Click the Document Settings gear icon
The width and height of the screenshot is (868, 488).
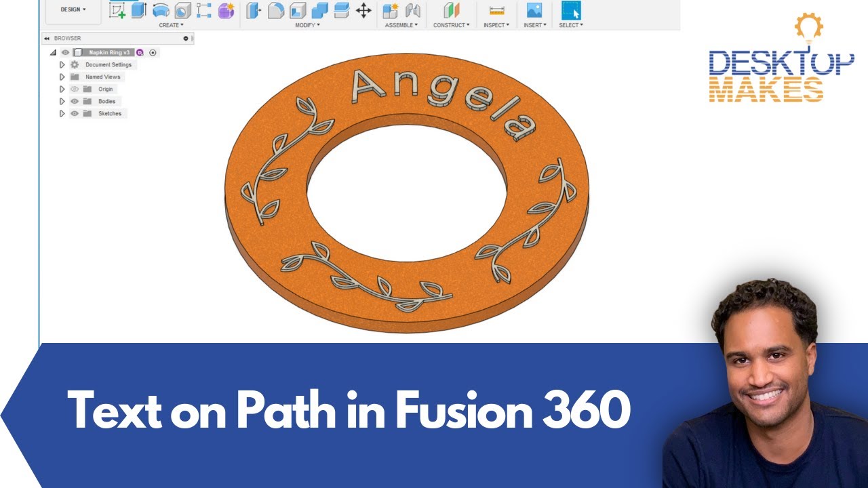pos(75,64)
